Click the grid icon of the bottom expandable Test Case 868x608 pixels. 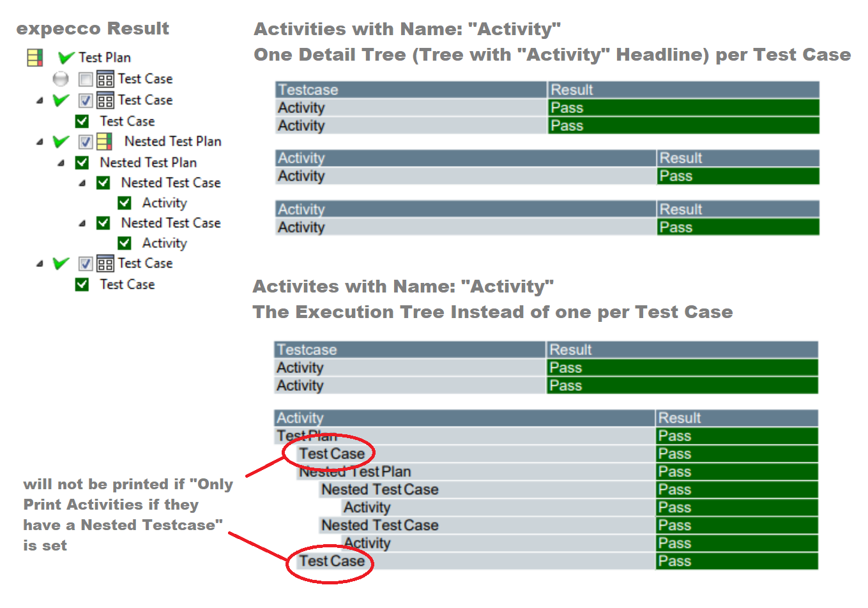[x=105, y=264]
